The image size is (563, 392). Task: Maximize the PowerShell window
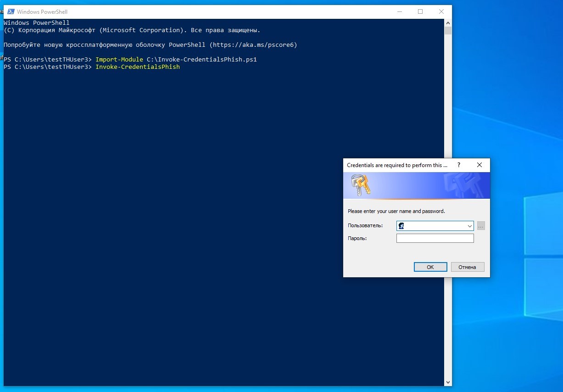click(x=420, y=12)
